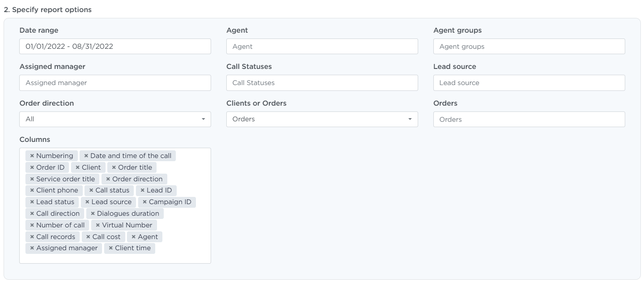Remove the Dialogues duration column tag

coord(93,214)
